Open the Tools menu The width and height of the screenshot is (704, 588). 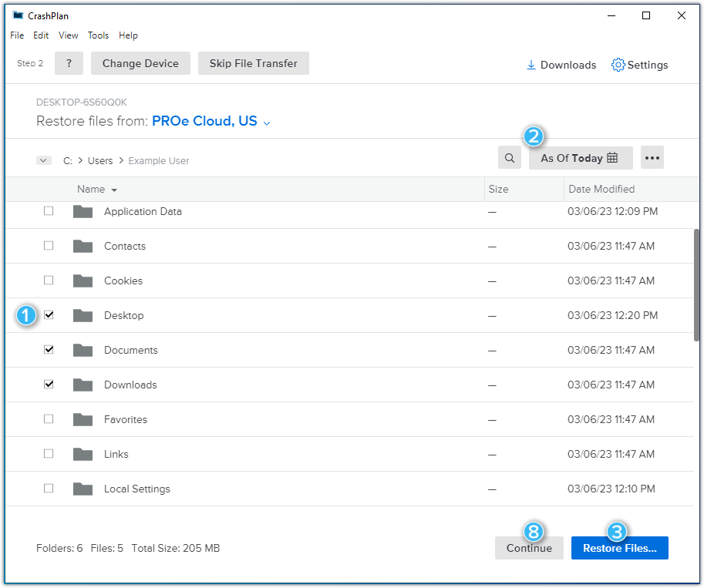(x=99, y=35)
